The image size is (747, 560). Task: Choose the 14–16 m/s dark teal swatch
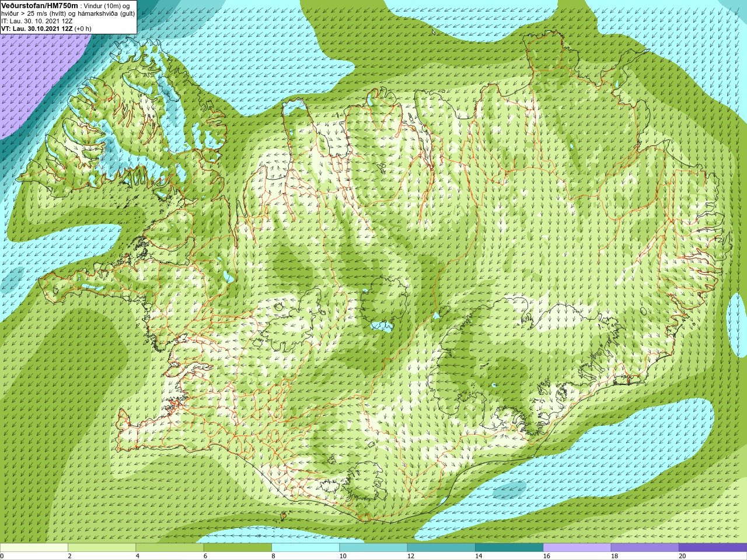point(509,548)
